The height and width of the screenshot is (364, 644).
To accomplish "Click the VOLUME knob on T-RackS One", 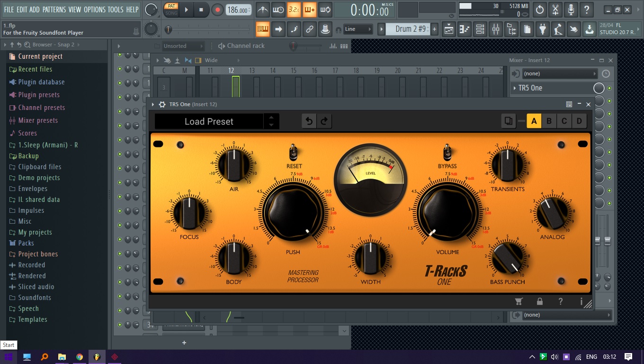I will (447, 212).
